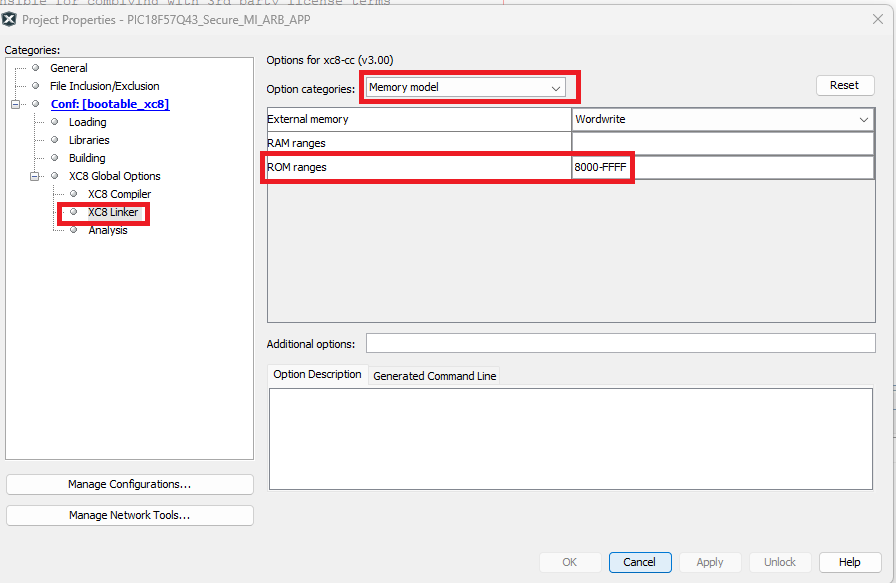Image resolution: width=896 pixels, height=583 pixels.
Task: Open the Option categories dropdown
Action: coord(465,88)
